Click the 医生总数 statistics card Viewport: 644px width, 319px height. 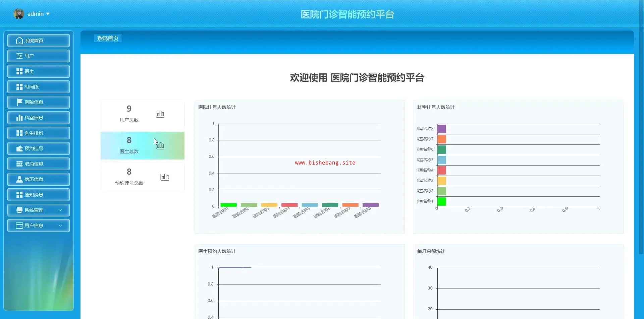point(142,145)
